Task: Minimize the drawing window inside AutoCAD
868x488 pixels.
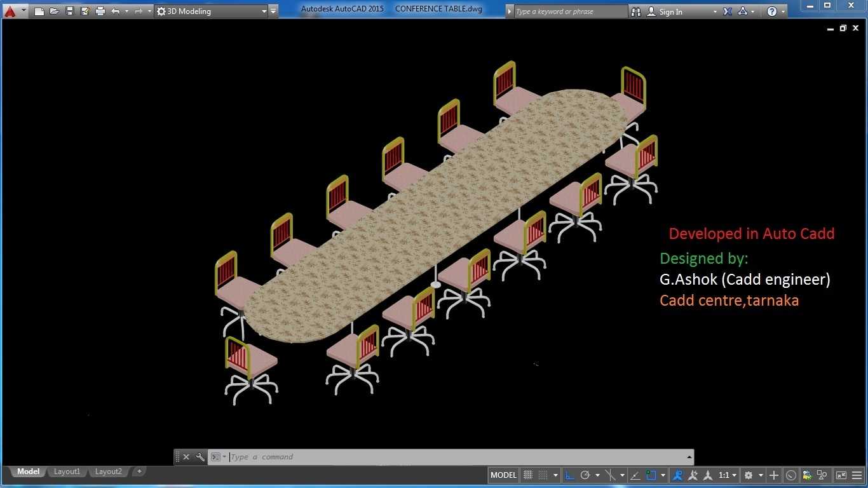Action: (x=831, y=29)
